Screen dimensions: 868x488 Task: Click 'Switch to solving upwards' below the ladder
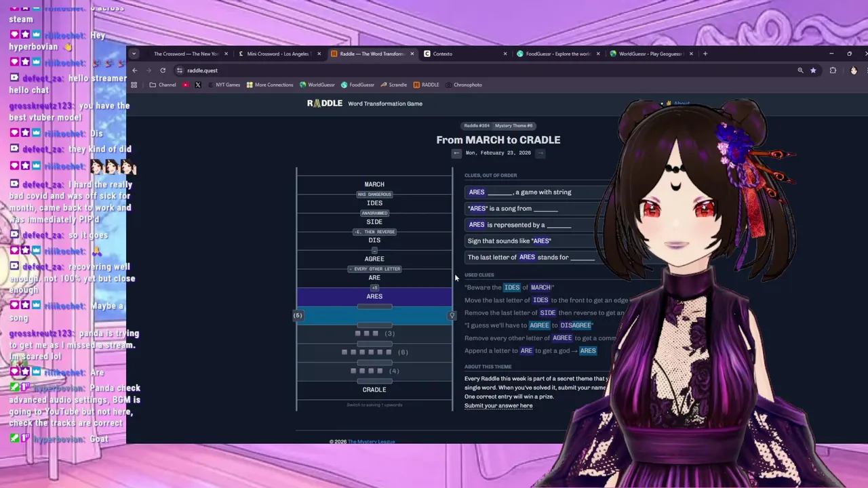click(x=374, y=405)
